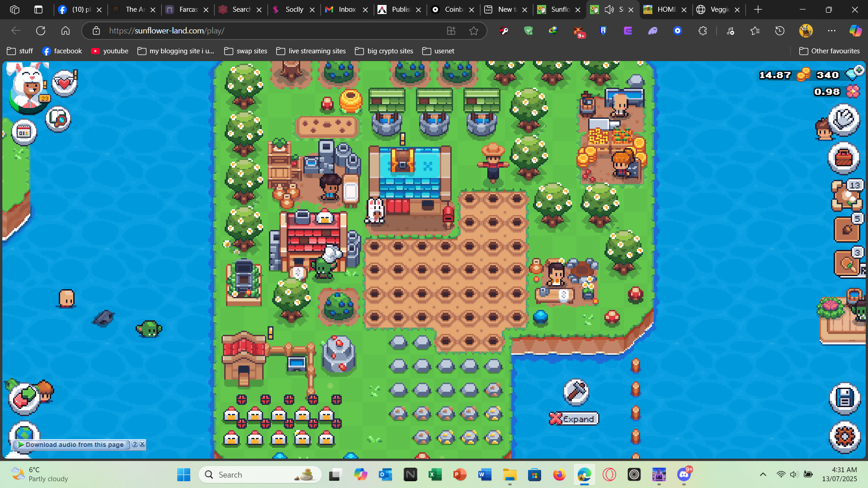Image resolution: width=868 pixels, height=488 pixels.
Task: Click the Expand land button
Action: [x=574, y=419]
